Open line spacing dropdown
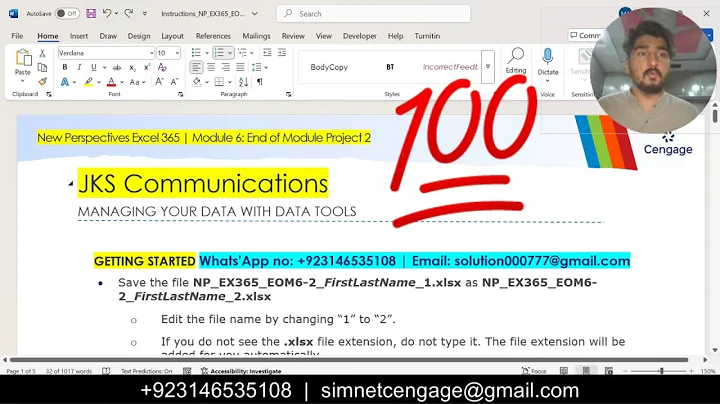720x404 pixels. (259, 67)
